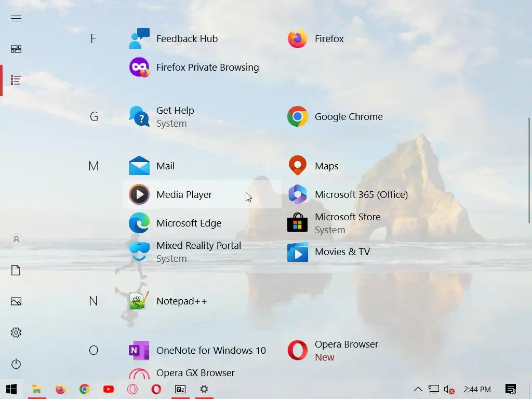The image size is (532, 399).
Task: Open the Firefox Private Browsing icon
Action: (139, 67)
